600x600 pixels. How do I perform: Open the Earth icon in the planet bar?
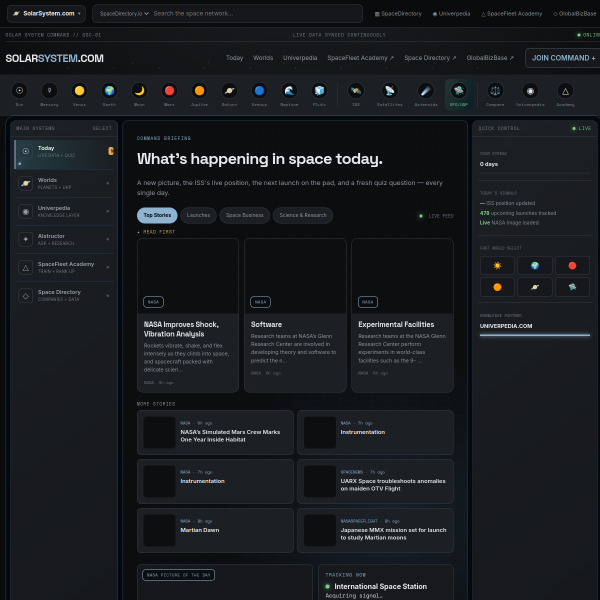[109, 94]
